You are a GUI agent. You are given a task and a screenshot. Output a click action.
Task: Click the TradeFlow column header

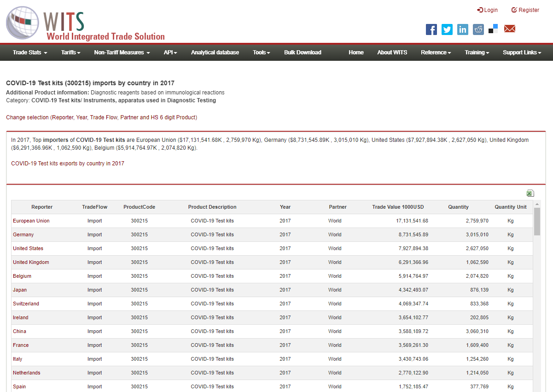(x=94, y=207)
